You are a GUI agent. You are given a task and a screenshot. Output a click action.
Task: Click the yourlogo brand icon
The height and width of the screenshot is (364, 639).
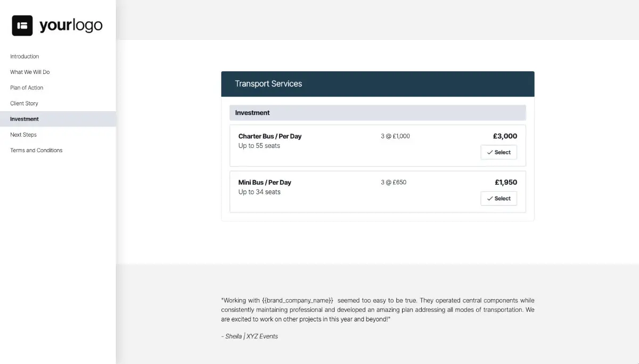tap(22, 25)
